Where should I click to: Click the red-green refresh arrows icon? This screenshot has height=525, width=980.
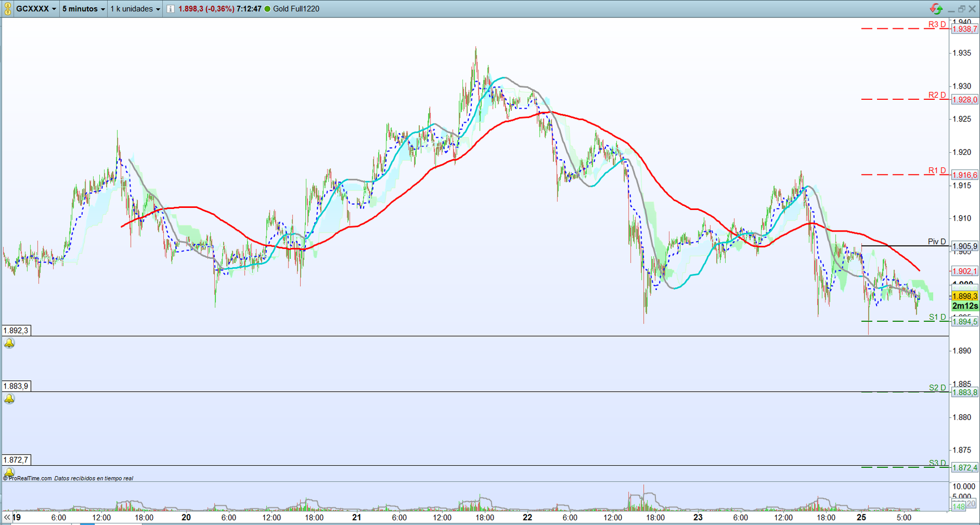pos(936,8)
